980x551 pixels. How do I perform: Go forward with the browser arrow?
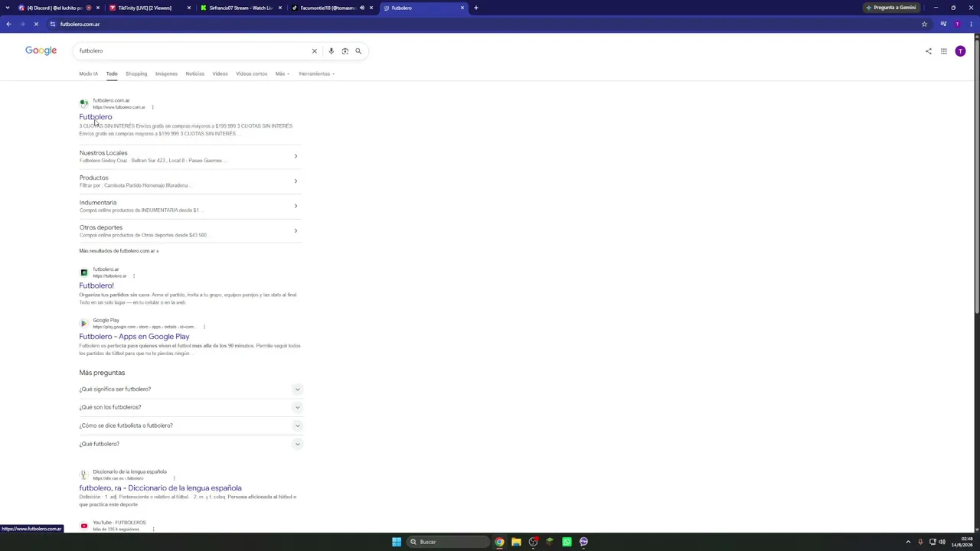click(22, 24)
